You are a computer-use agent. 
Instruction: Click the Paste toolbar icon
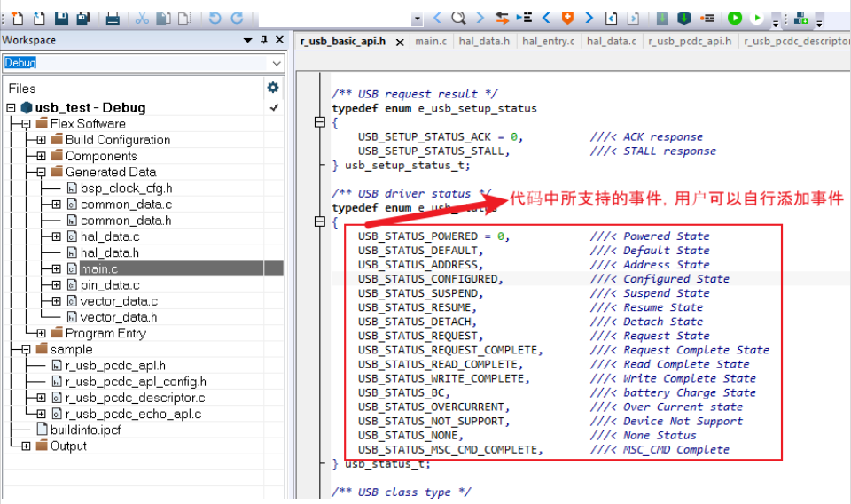184,19
